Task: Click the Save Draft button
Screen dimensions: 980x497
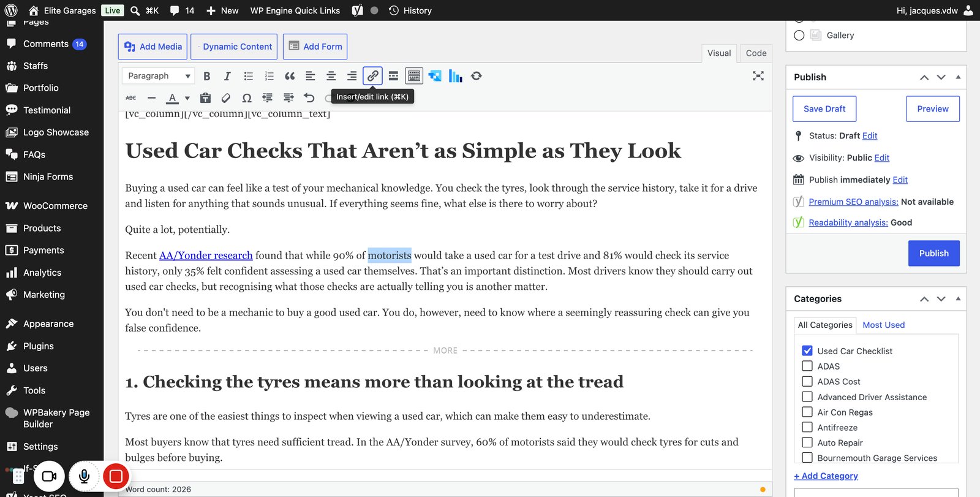Action: point(824,109)
